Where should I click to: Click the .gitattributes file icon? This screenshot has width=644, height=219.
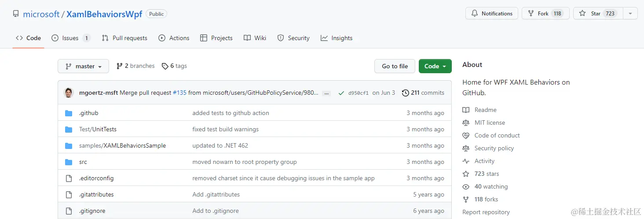coord(69,195)
